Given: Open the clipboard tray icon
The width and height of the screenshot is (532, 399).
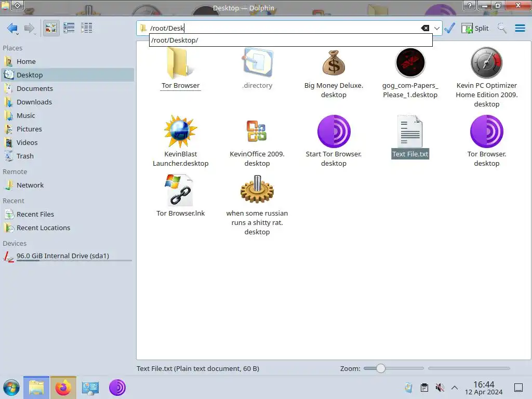Looking at the screenshot, I should tap(424, 388).
